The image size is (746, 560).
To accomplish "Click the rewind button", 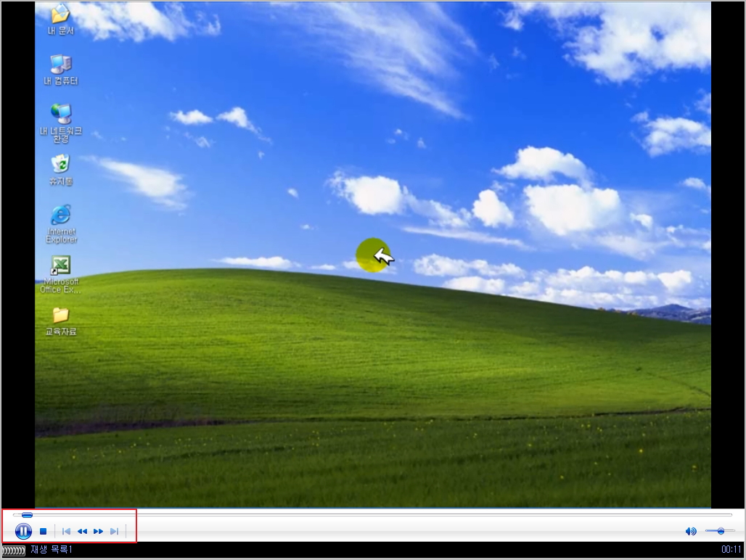I will coord(82,532).
